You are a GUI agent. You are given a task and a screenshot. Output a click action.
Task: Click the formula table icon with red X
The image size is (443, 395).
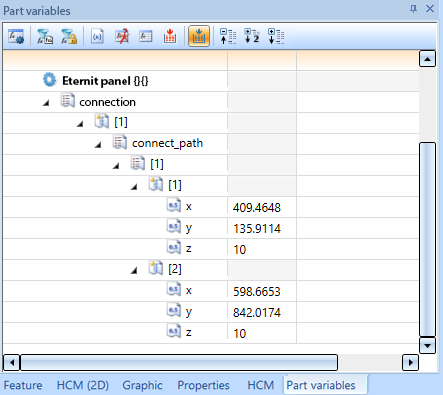[x=122, y=36]
